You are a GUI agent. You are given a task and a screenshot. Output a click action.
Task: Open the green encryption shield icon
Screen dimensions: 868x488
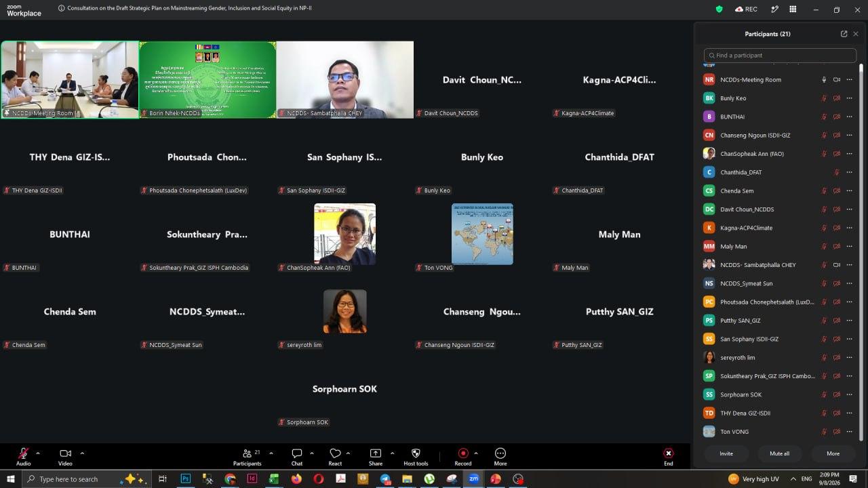tap(719, 9)
